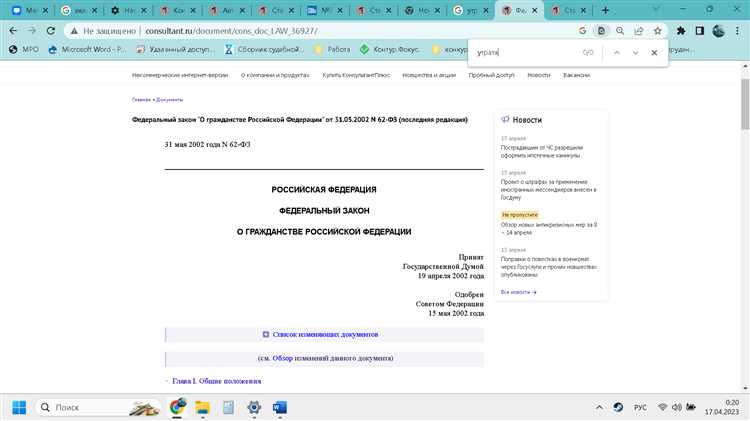Open the Windows Start menu

pos(19,407)
